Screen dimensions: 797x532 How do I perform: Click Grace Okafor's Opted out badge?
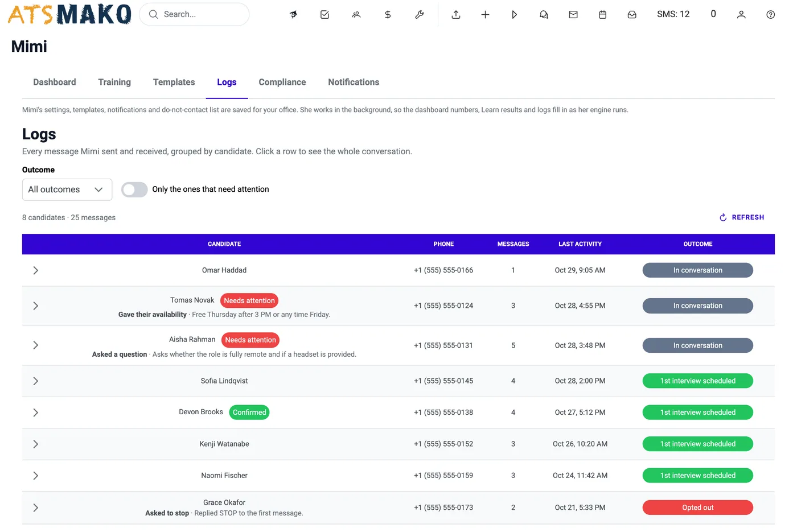(x=698, y=508)
